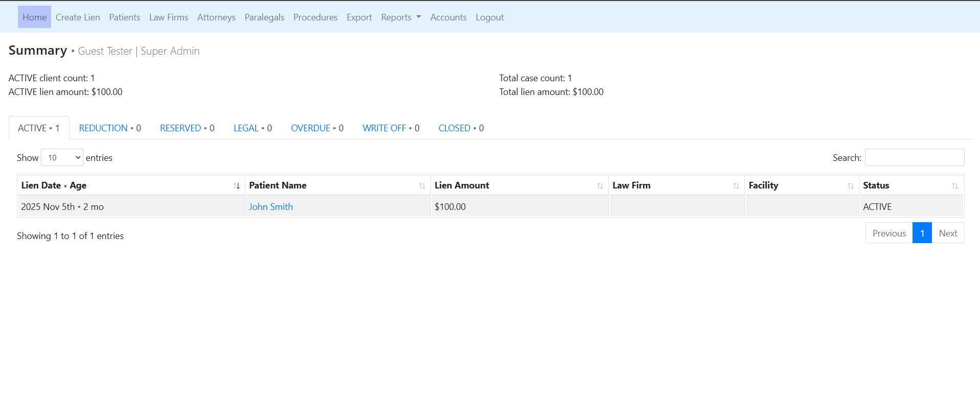Sort table by Law Firm column
This screenshot has width=980, height=403.
677,185
